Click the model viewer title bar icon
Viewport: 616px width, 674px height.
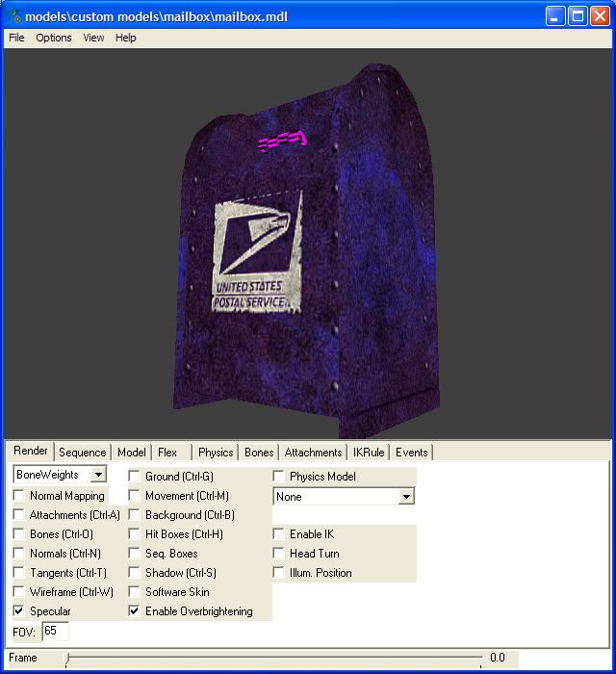(14, 16)
